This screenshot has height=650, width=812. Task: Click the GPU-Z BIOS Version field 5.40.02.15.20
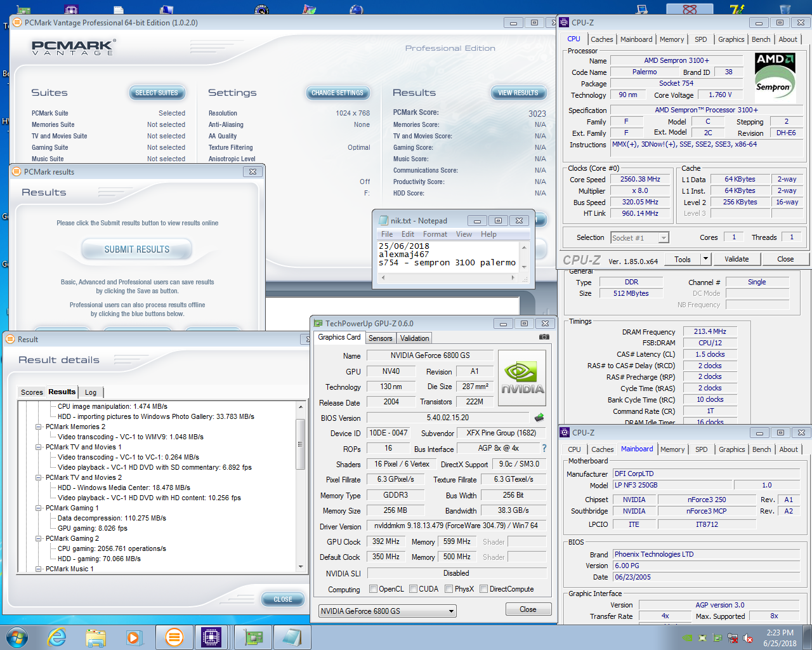coord(448,418)
